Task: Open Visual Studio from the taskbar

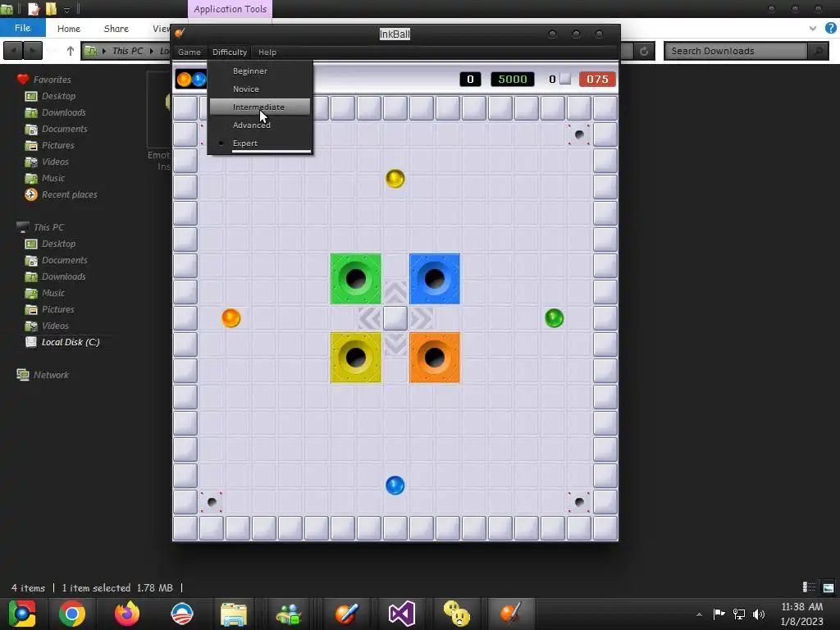Action: (x=402, y=614)
